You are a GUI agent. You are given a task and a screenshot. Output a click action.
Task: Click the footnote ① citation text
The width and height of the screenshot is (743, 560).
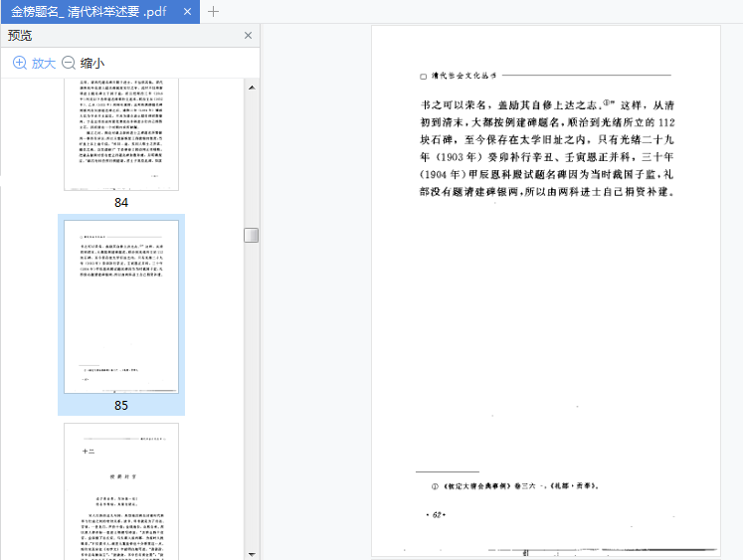click(x=515, y=486)
